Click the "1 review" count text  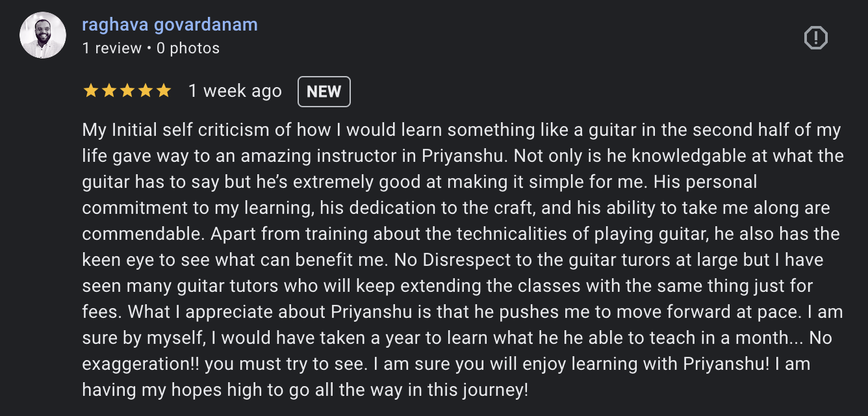[x=112, y=48]
